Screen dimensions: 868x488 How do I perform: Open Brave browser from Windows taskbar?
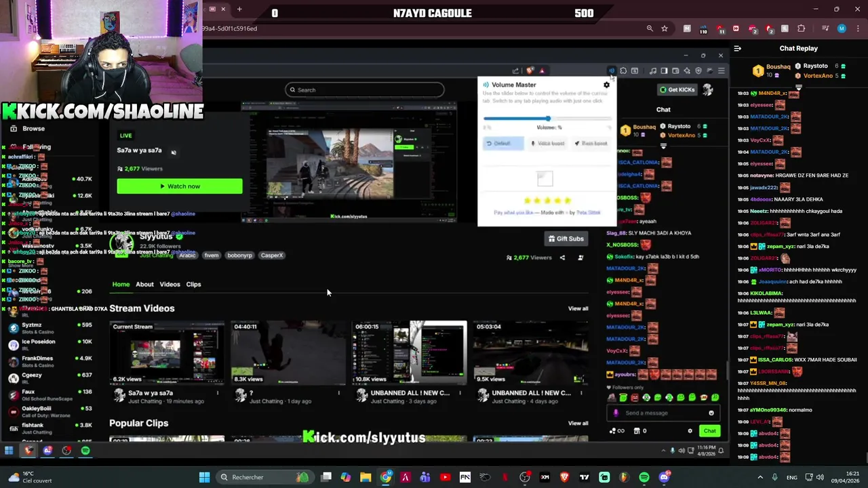[x=564, y=477]
